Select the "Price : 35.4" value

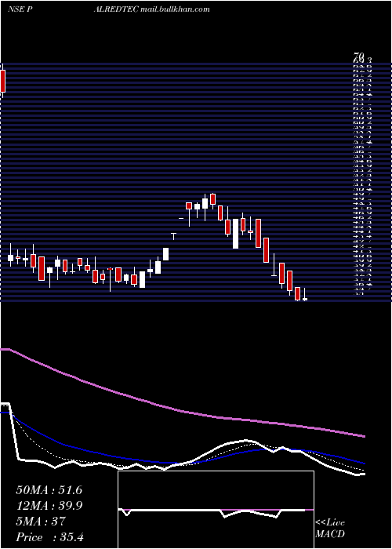[49, 537]
